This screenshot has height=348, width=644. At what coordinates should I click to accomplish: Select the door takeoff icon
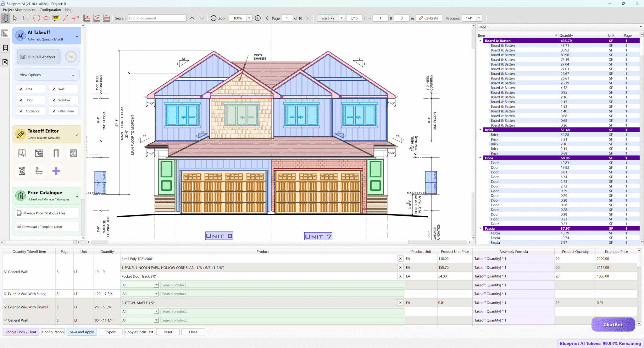56,153
